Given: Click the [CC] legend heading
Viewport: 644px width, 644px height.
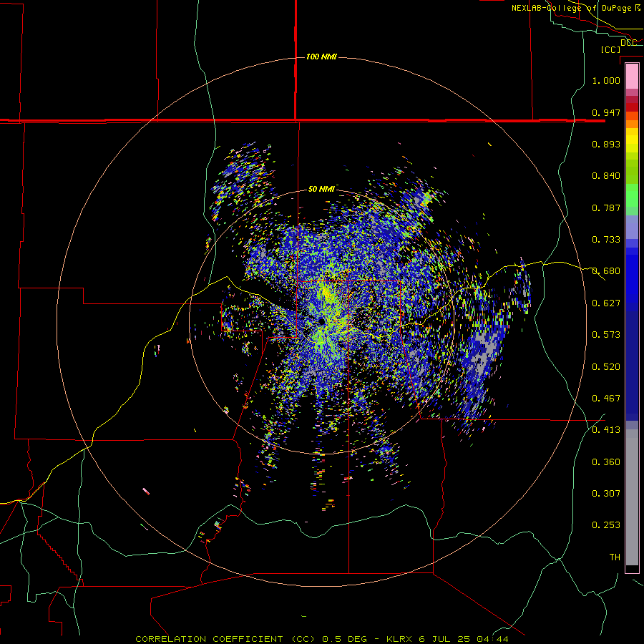Looking at the screenshot, I should [x=610, y=49].
